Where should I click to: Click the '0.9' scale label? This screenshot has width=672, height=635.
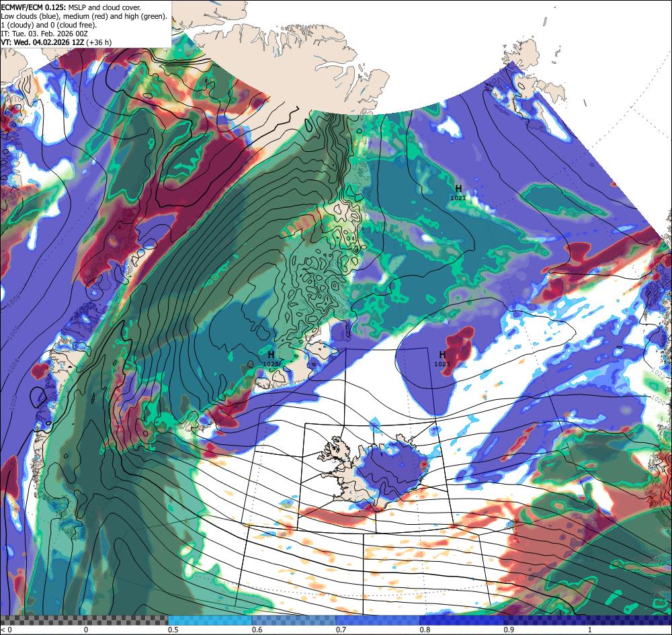509,630
